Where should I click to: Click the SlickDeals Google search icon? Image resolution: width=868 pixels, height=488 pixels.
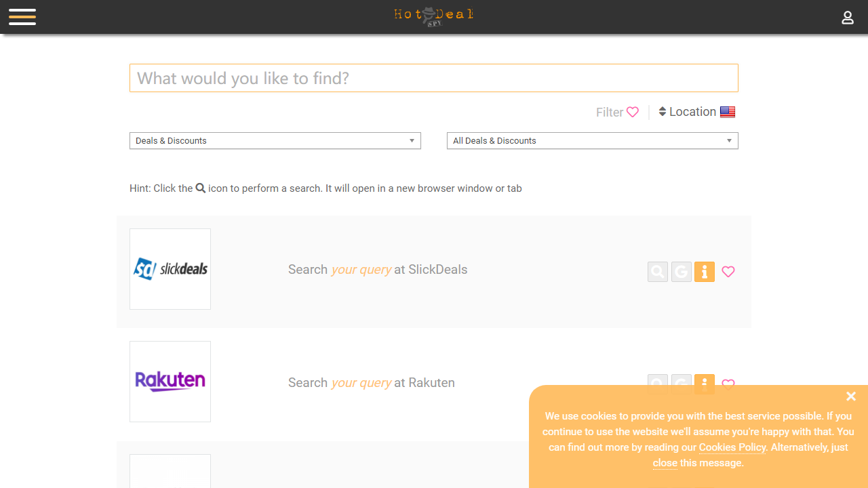coord(682,272)
